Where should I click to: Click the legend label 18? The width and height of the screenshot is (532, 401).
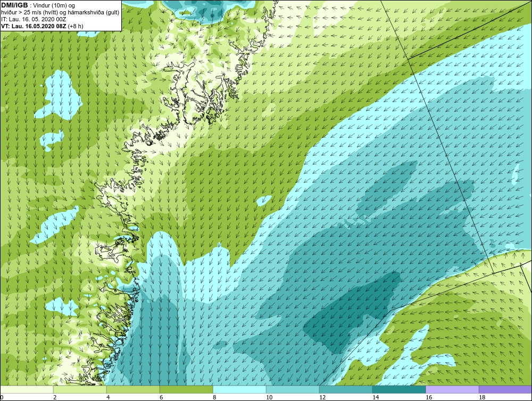[x=482, y=397]
